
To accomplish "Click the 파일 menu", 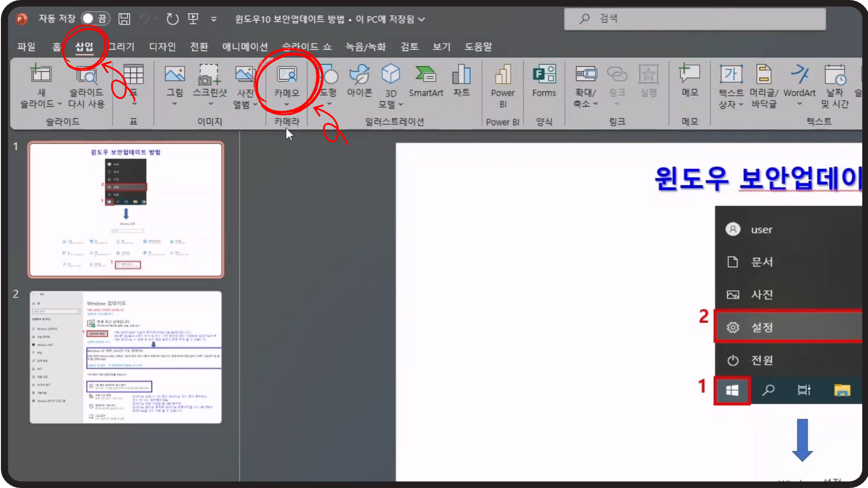I will pyautogui.click(x=26, y=47).
